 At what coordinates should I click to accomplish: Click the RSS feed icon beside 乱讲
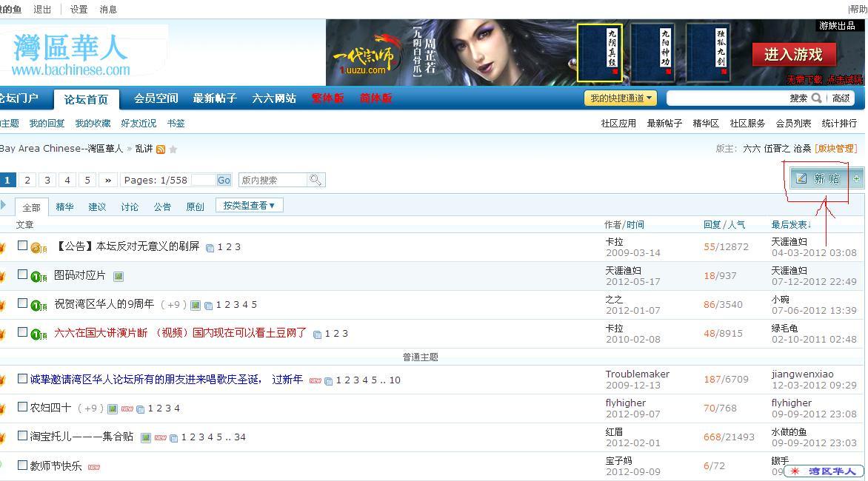coord(161,149)
